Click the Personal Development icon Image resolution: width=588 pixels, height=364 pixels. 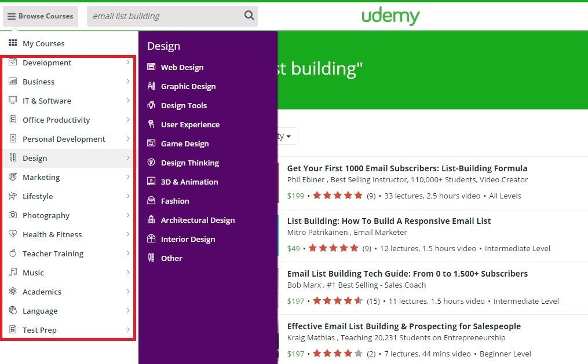(13, 138)
